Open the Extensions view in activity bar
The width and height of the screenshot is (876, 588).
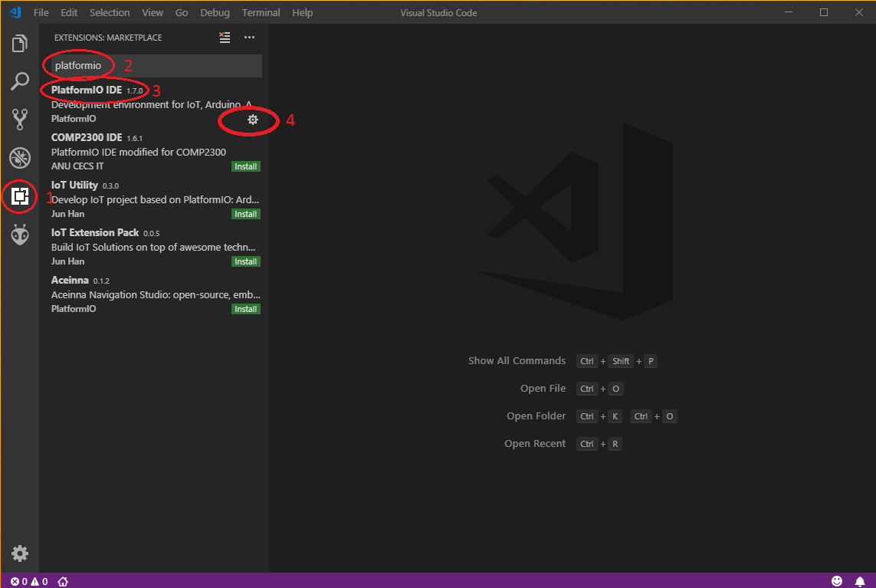coord(20,196)
